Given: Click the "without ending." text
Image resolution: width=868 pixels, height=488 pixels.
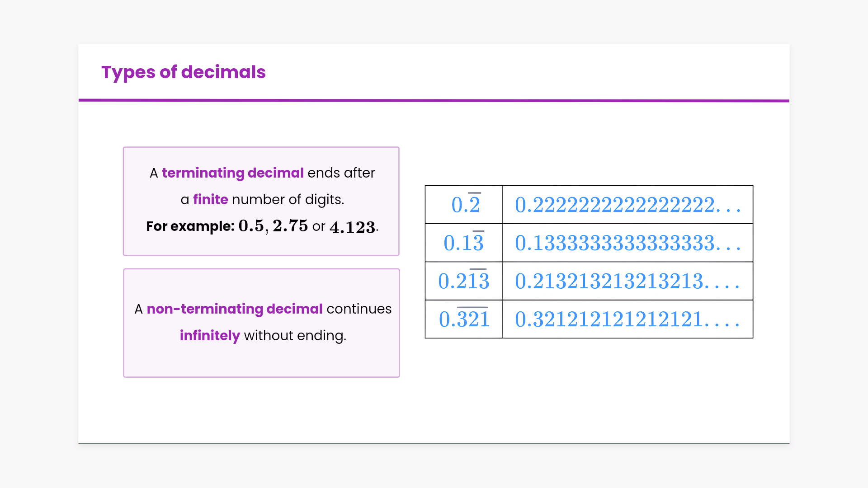Looking at the screenshot, I should 295,336.
